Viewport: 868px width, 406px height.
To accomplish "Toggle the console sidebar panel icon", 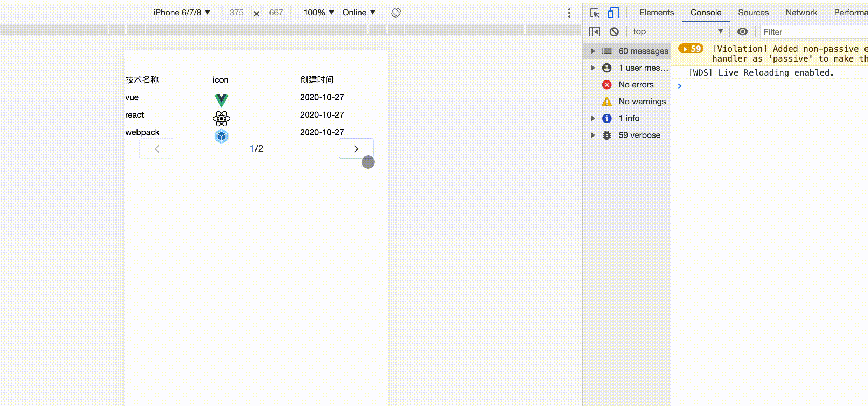I will point(594,32).
